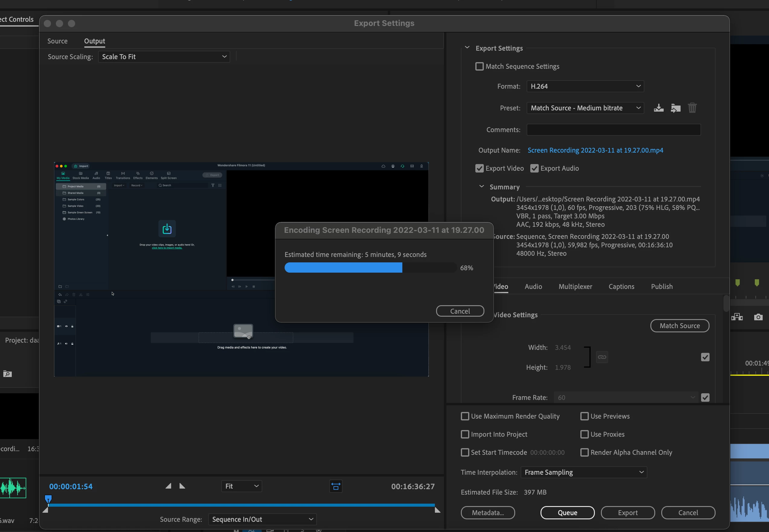The width and height of the screenshot is (769, 532).
Task: Open the Multiplexer tab
Action: (575, 287)
